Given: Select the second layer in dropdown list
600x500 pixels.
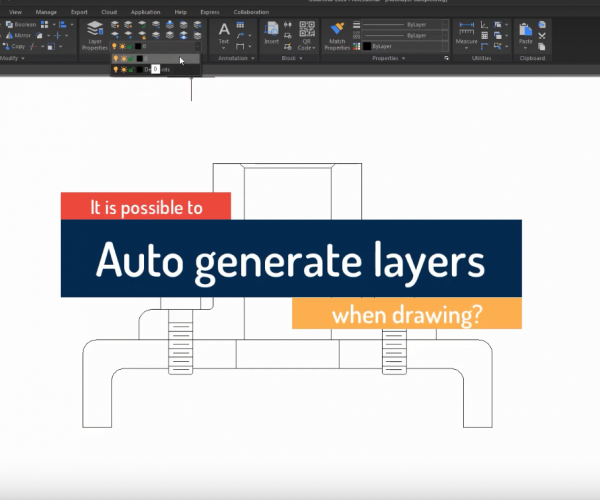Looking at the screenshot, I should click(x=156, y=70).
